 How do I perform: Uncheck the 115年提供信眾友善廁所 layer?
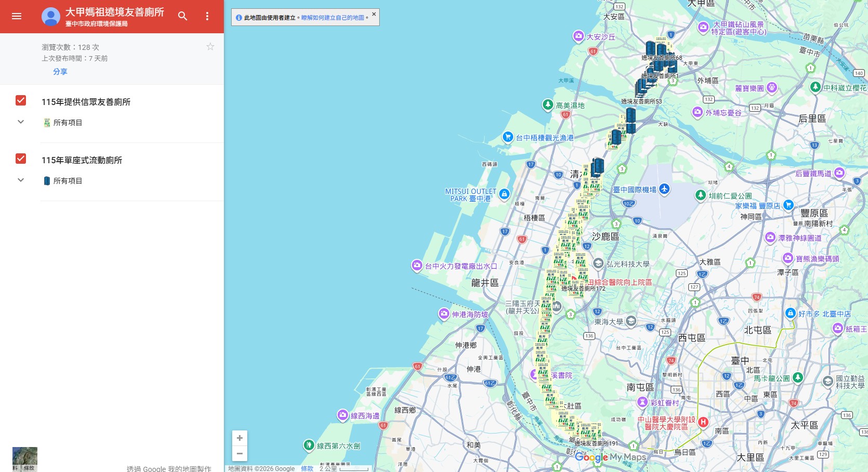click(21, 100)
